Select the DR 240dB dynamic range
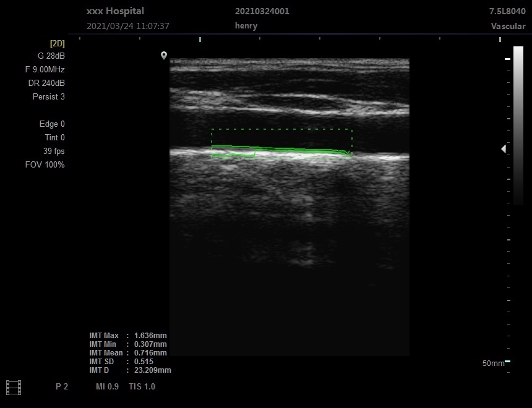 point(46,83)
